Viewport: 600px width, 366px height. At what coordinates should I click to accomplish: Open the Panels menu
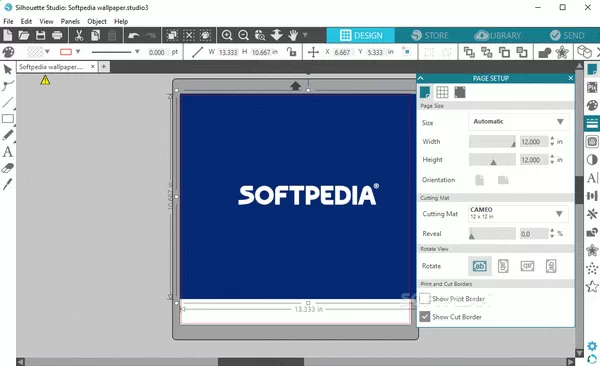click(70, 21)
